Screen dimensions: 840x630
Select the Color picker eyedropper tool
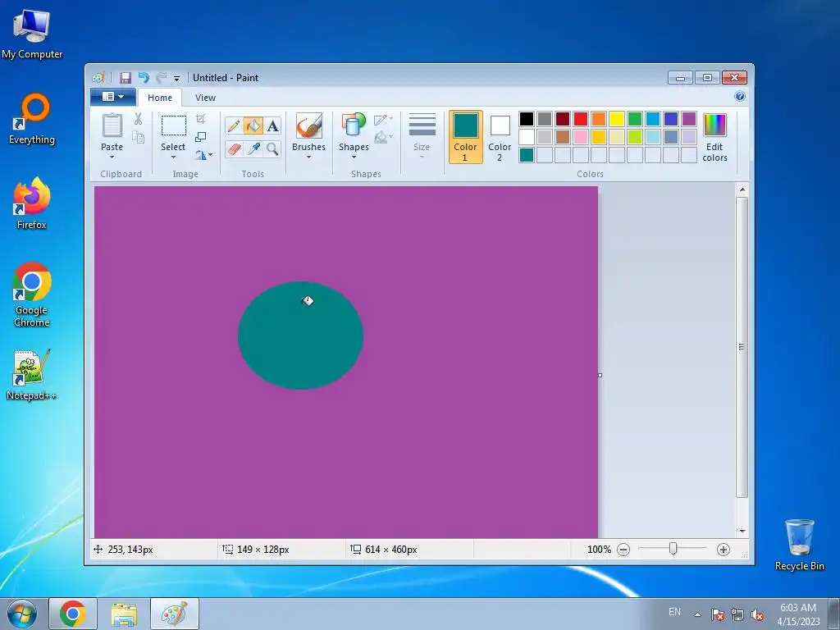(x=253, y=149)
